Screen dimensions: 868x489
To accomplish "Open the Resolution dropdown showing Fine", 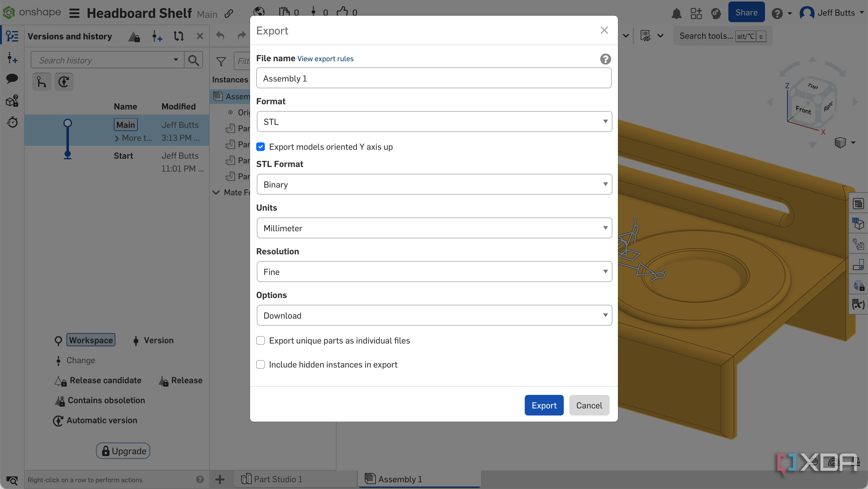I will (434, 271).
